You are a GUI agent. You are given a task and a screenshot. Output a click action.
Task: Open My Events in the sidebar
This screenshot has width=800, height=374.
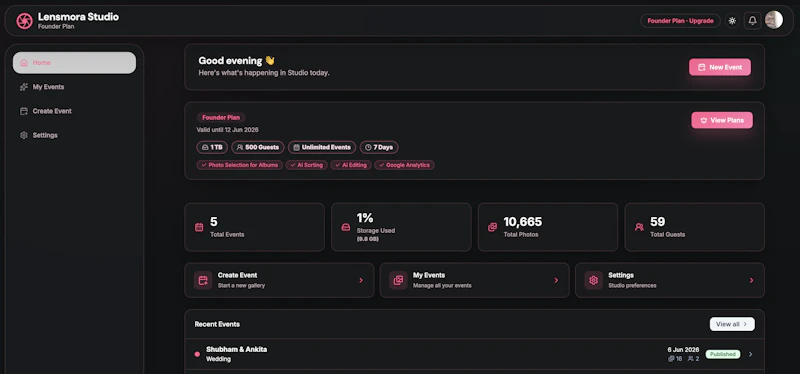[74, 87]
